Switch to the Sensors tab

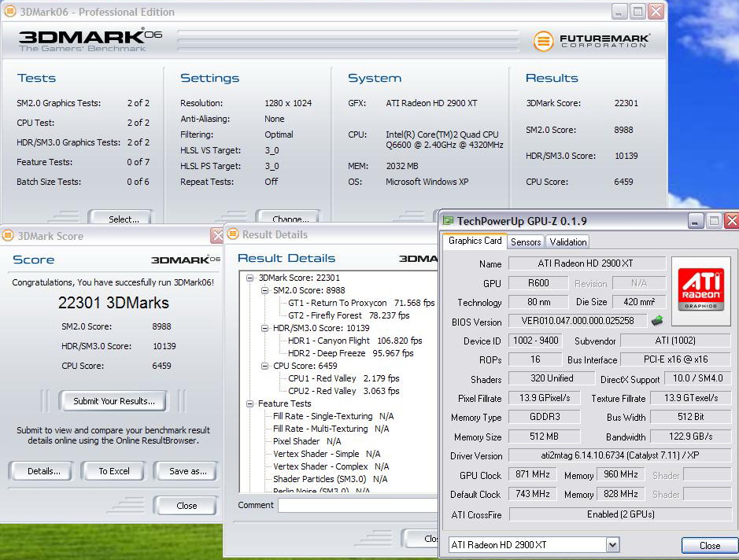pyautogui.click(x=526, y=241)
